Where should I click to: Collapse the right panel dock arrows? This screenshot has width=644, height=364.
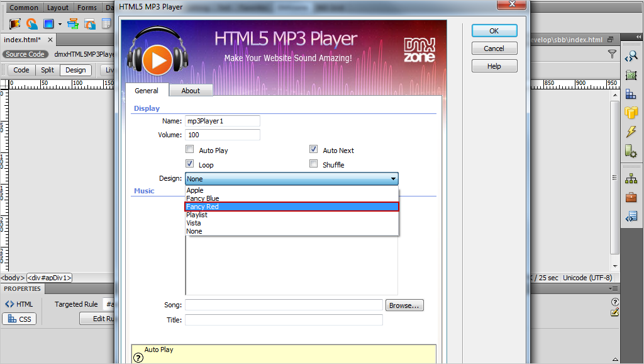[x=639, y=37]
